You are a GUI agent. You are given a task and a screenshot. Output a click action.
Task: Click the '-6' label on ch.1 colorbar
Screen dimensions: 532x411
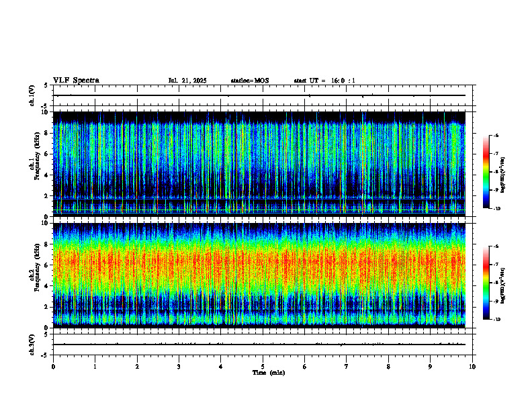point(496,135)
